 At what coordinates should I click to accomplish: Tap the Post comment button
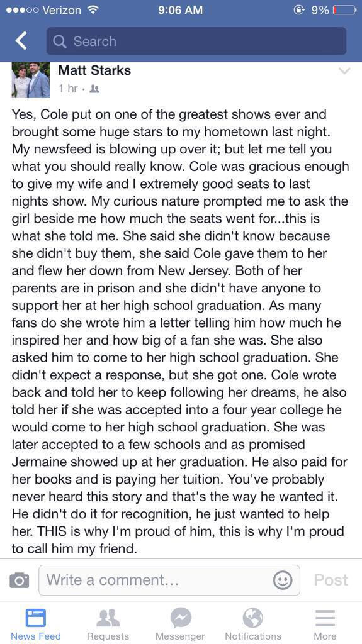[331, 580]
